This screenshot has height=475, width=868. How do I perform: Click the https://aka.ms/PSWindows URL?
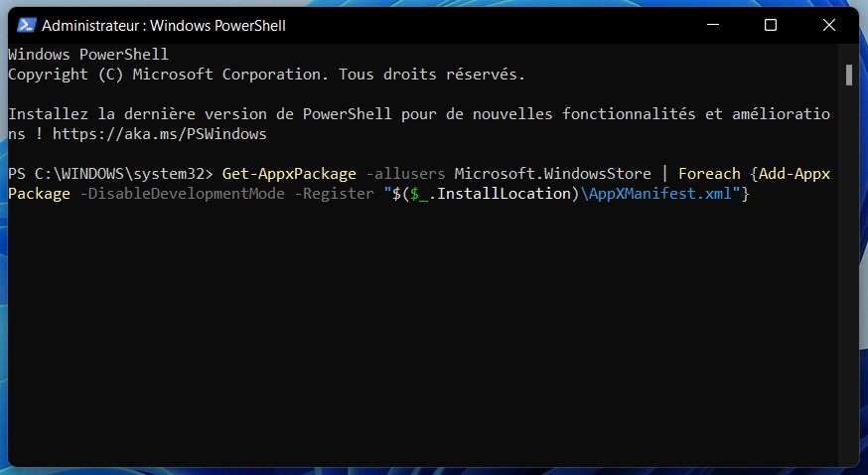pyautogui.click(x=159, y=134)
